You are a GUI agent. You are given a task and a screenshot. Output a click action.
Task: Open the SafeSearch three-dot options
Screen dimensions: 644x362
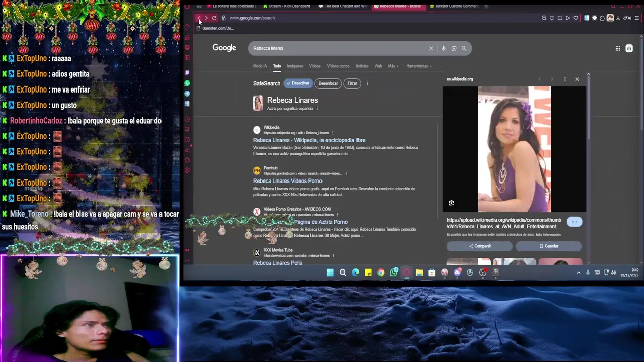click(367, 83)
